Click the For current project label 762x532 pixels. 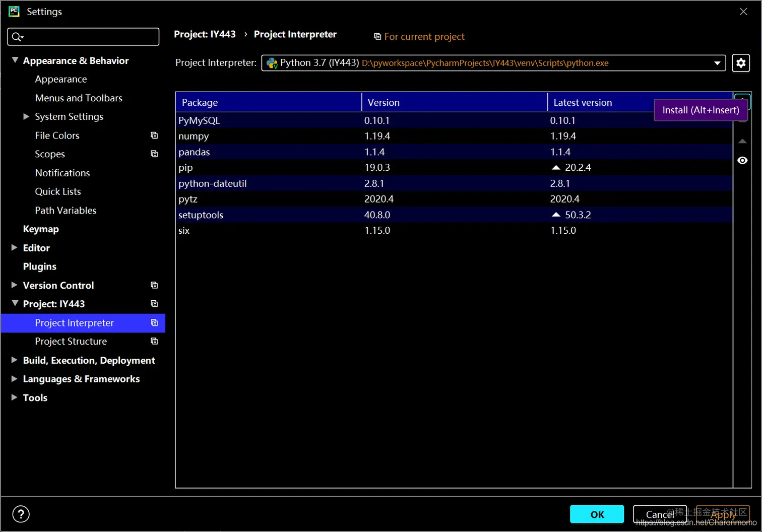click(x=424, y=36)
